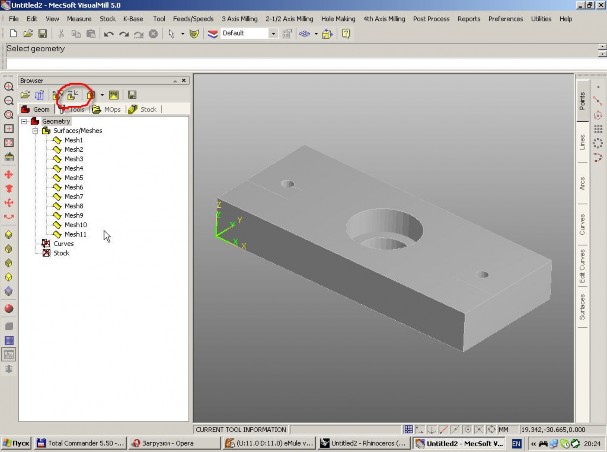This screenshot has width=607, height=452.
Task: Switch to Total Commander taskbar button
Action: point(81,443)
